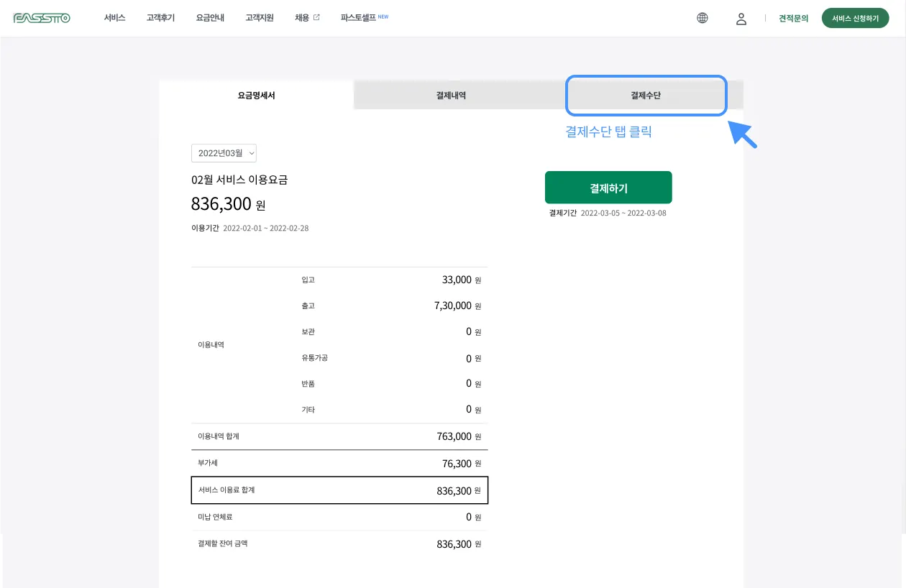Click the 서비스 신청하기 button
Viewport: 906px width, 588px height.
point(855,19)
